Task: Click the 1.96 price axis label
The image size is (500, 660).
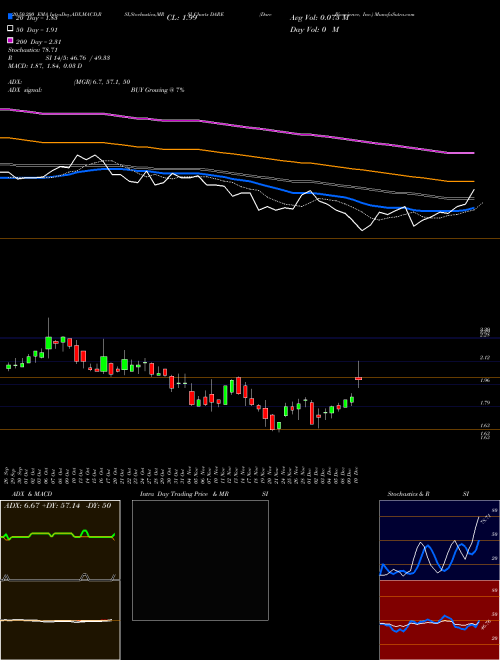Action: pos(485,381)
